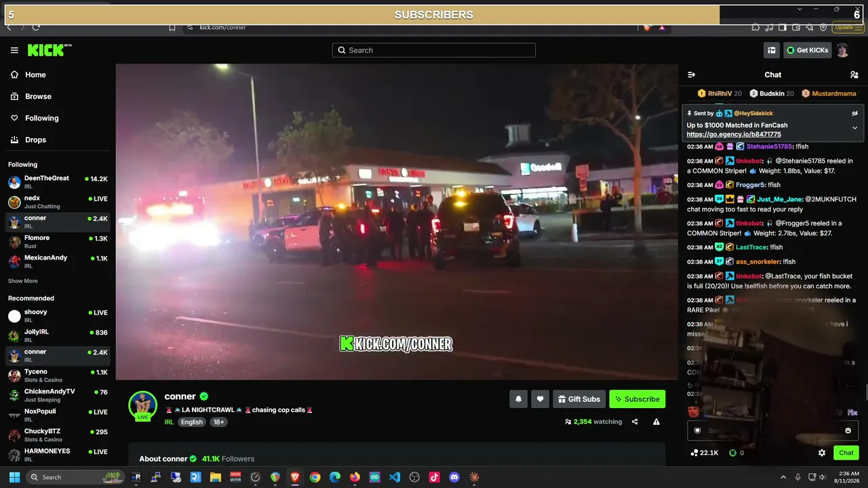Click the chat message input field

click(772, 430)
